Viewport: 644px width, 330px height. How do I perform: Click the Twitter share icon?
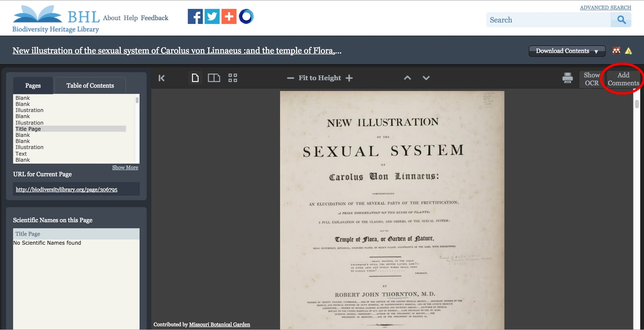[x=212, y=16]
